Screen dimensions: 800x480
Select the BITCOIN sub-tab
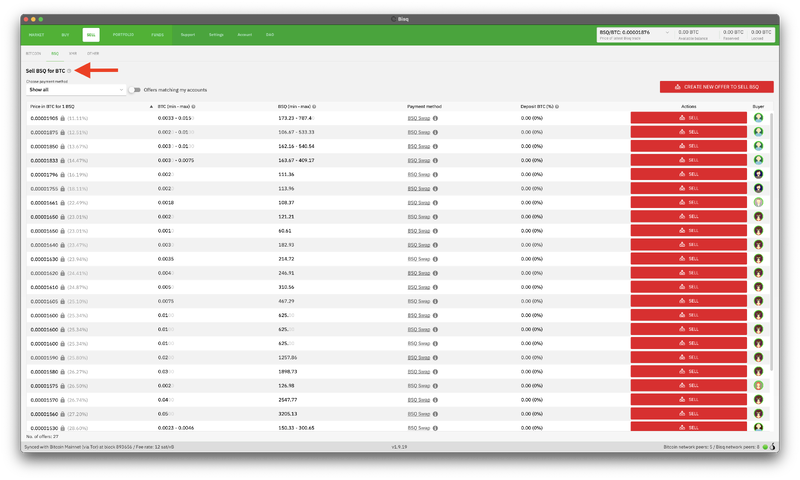33,53
